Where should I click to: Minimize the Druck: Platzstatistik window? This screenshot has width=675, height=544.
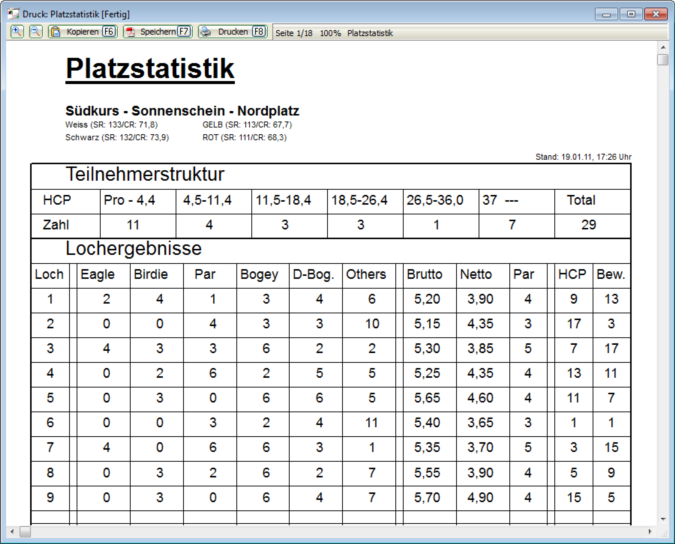(x=607, y=14)
